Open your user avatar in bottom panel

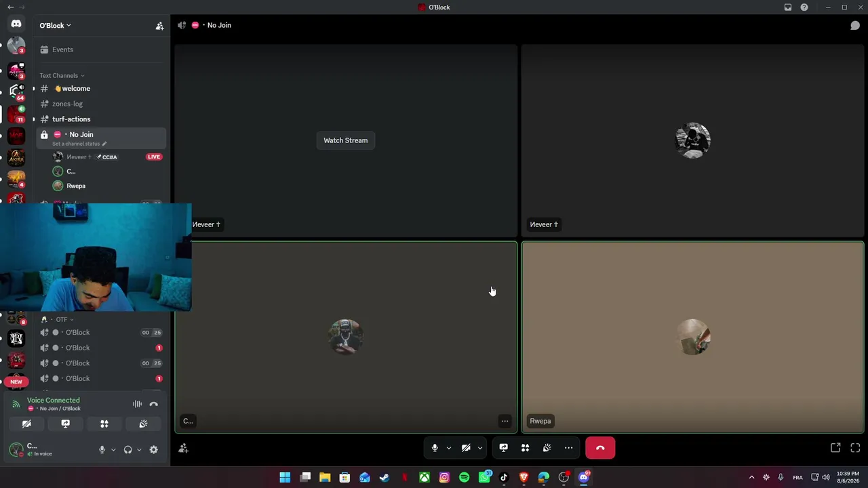pyautogui.click(x=16, y=449)
